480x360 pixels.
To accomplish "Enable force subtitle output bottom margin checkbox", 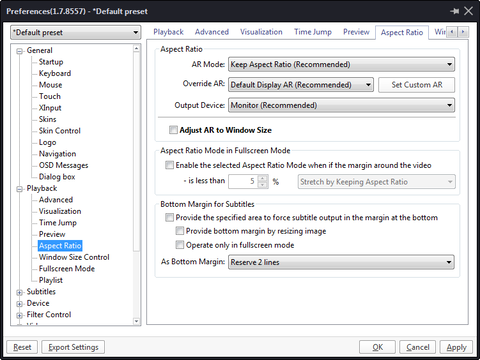I will click(x=169, y=217).
